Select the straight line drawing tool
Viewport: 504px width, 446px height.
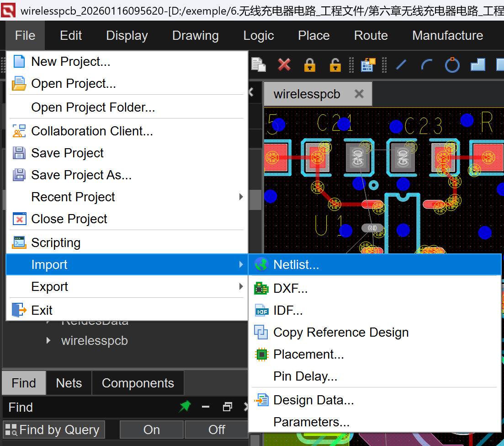[x=401, y=65]
